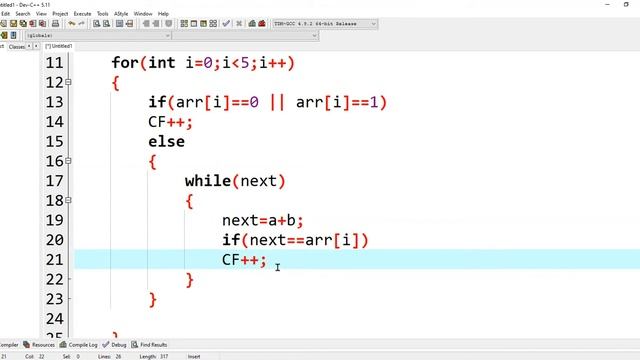Click the Delete Profiling Information icon
Image resolution: width=640 pixels, height=360 pixels.
[262, 24]
